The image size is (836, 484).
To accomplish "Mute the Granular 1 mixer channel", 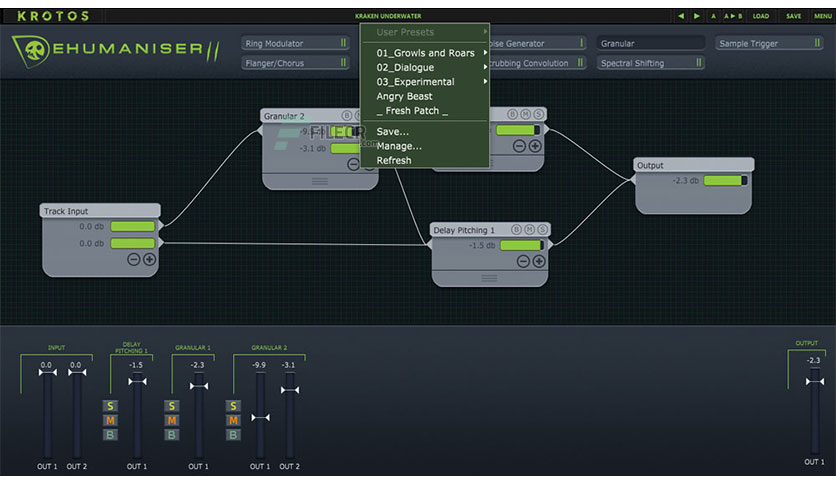I will coord(172,421).
